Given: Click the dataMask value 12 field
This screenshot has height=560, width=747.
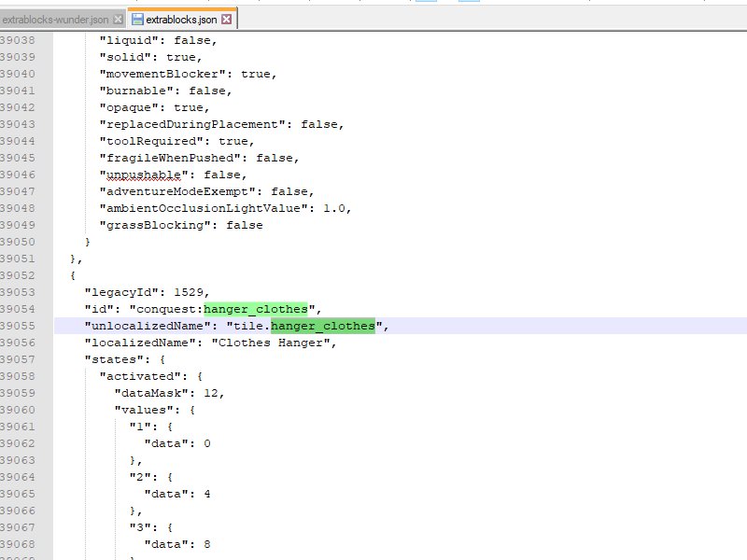Looking at the screenshot, I should (211, 393).
